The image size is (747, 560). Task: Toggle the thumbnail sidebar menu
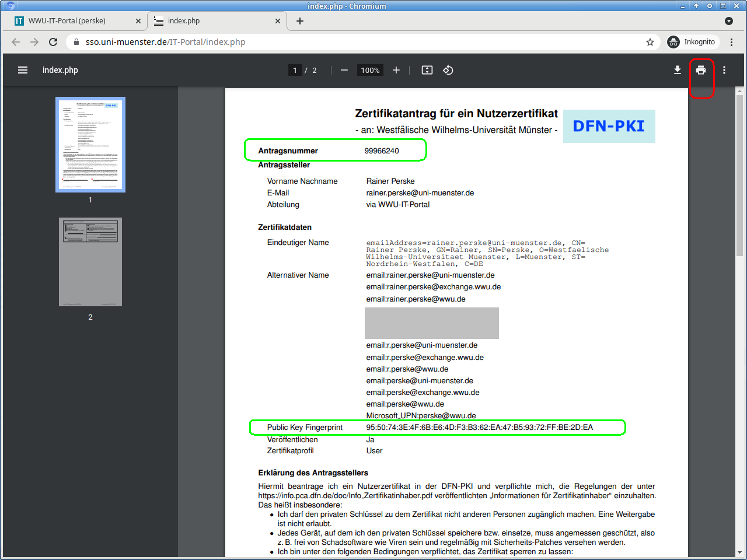pos(23,70)
